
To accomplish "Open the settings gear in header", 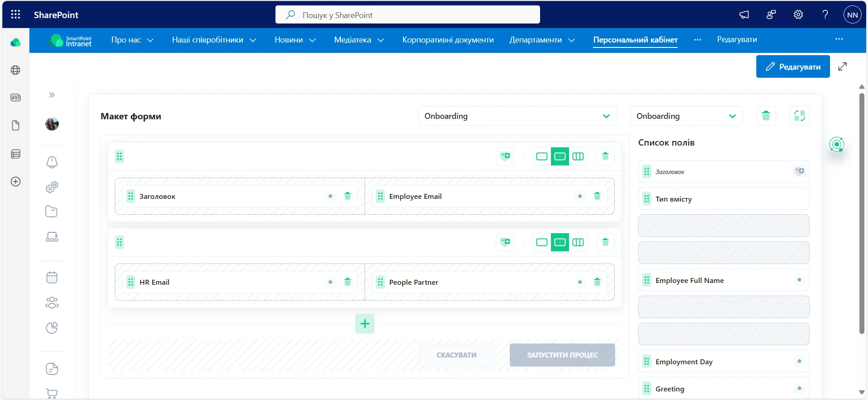I will coord(798,15).
